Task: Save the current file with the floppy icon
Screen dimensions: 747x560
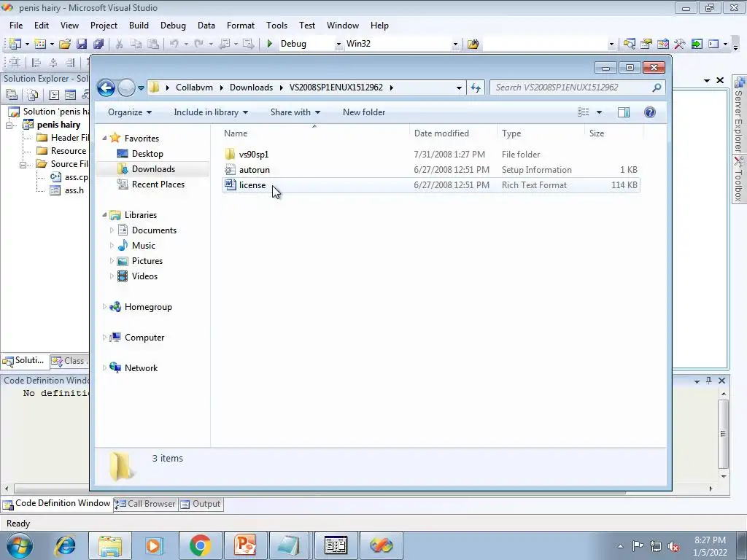Action: (82, 44)
